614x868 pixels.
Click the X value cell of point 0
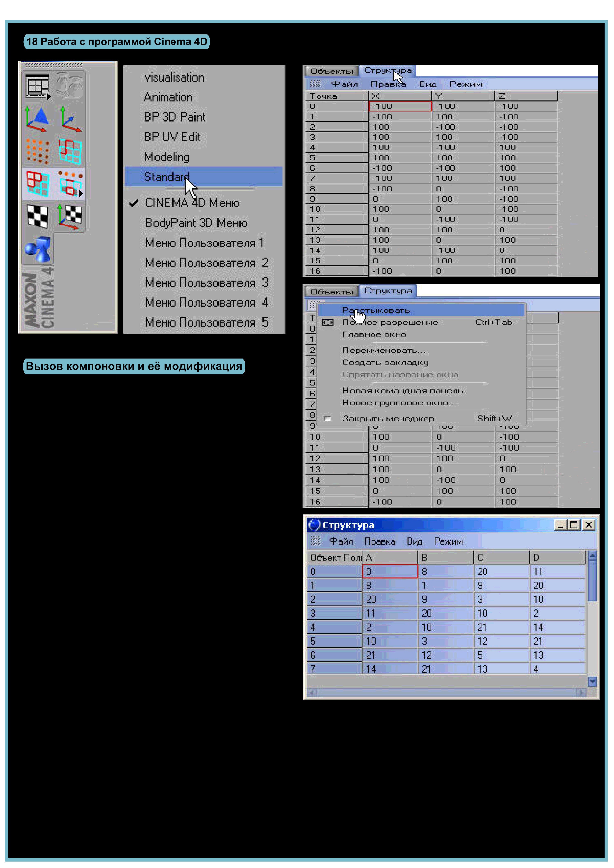[x=400, y=107]
